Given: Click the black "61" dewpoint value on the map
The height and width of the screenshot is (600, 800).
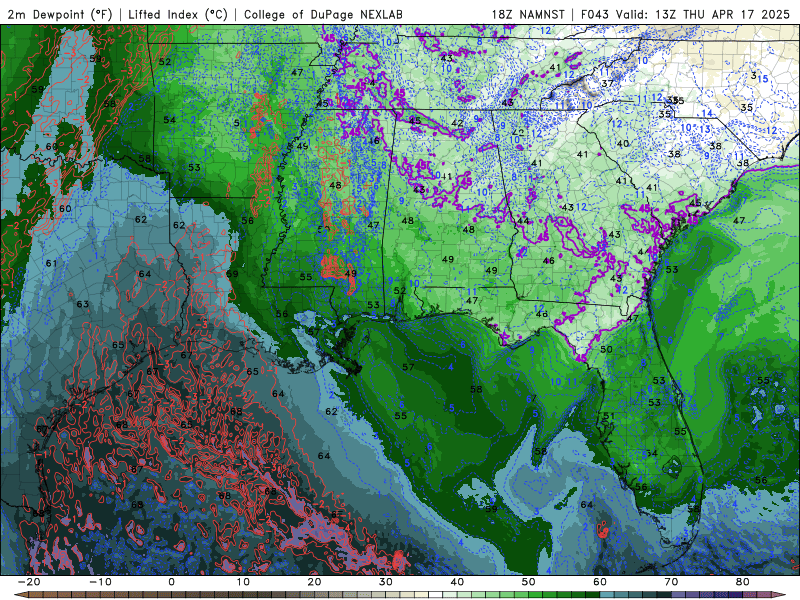Looking at the screenshot, I should pyautogui.click(x=51, y=263).
